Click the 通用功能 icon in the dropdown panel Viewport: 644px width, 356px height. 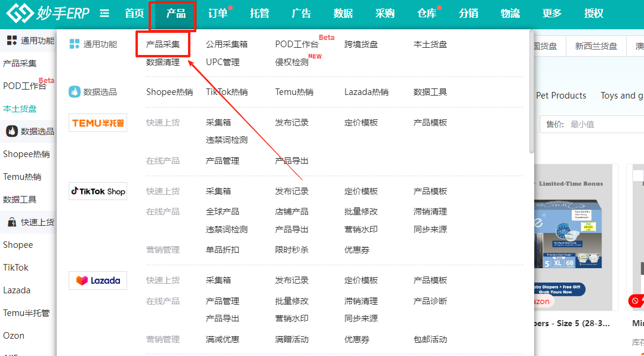(75, 44)
